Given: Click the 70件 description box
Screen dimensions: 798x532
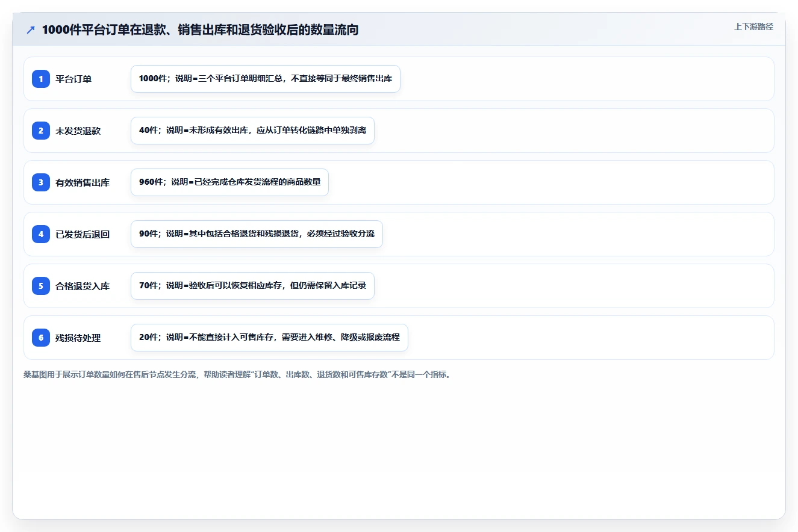Looking at the screenshot, I should [252, 286].
